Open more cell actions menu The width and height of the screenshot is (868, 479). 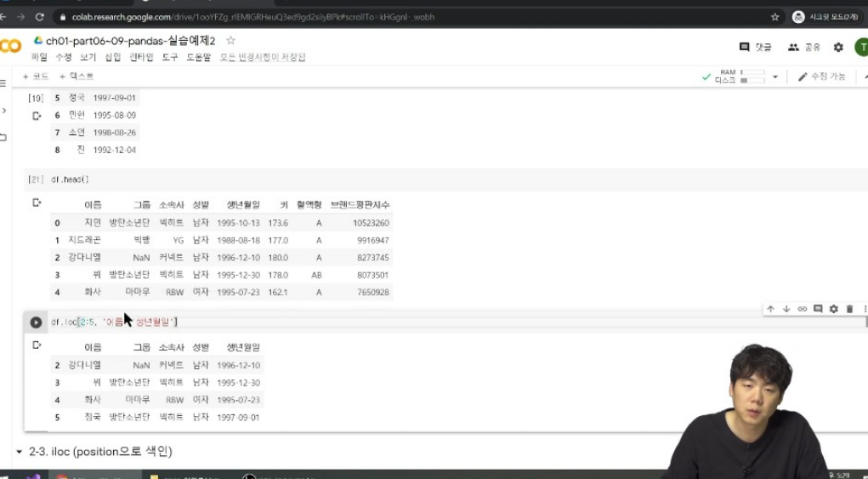[865, 309]
